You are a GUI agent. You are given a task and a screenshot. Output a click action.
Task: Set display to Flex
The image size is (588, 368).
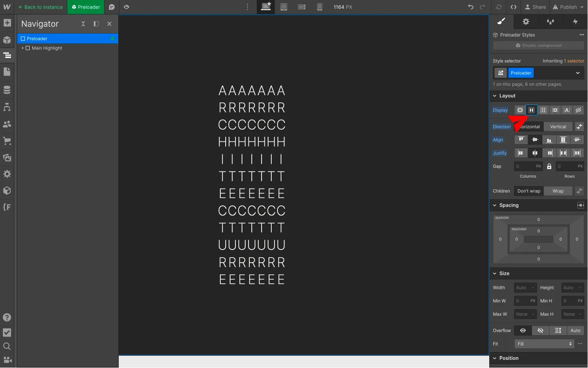(531, 110)
